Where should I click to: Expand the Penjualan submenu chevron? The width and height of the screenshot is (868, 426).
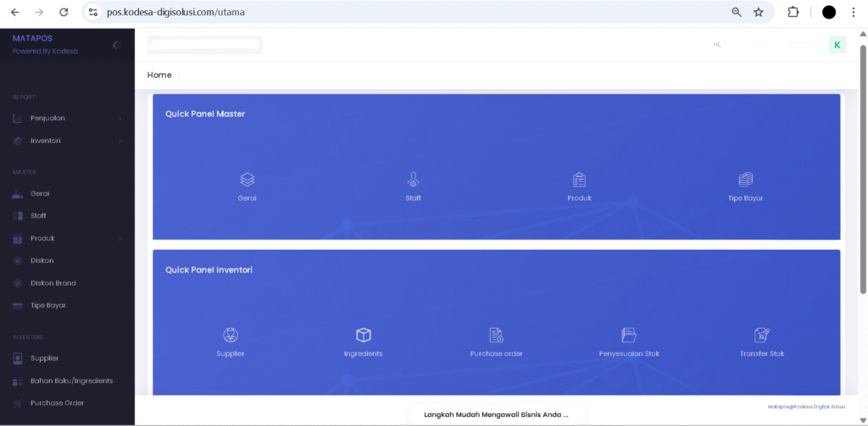pyautogui.click(x=120, y=119)
